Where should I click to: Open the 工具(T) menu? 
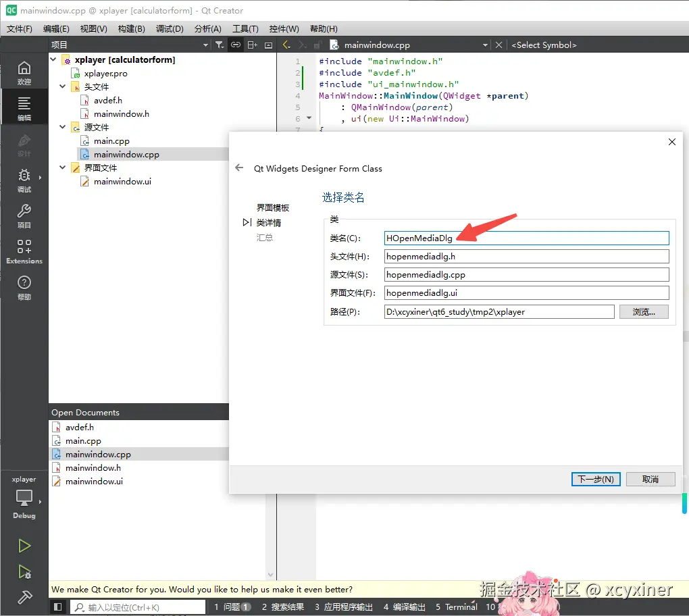pyautogui.click(x=245, y=28)
